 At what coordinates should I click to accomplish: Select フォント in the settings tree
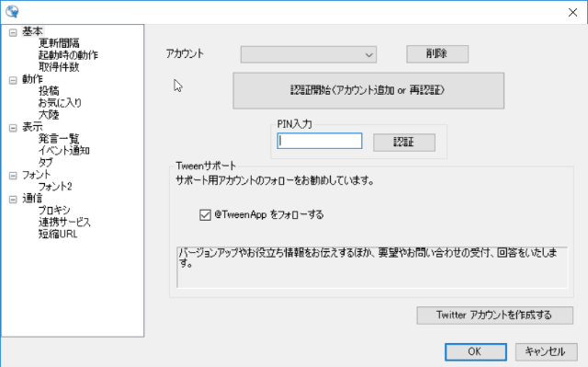[36, 175]
